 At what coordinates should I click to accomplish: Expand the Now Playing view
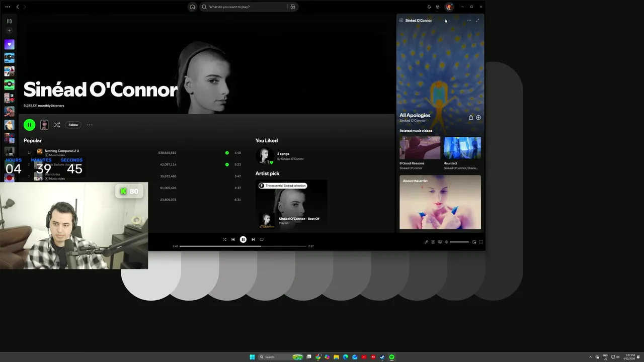click(x=477, y=20)
